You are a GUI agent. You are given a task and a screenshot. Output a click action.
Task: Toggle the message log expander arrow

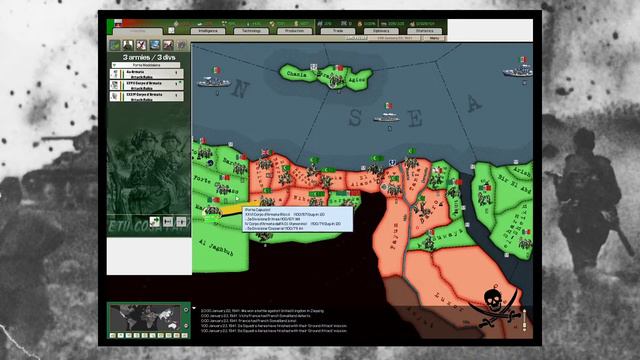(x=194, y=308)
